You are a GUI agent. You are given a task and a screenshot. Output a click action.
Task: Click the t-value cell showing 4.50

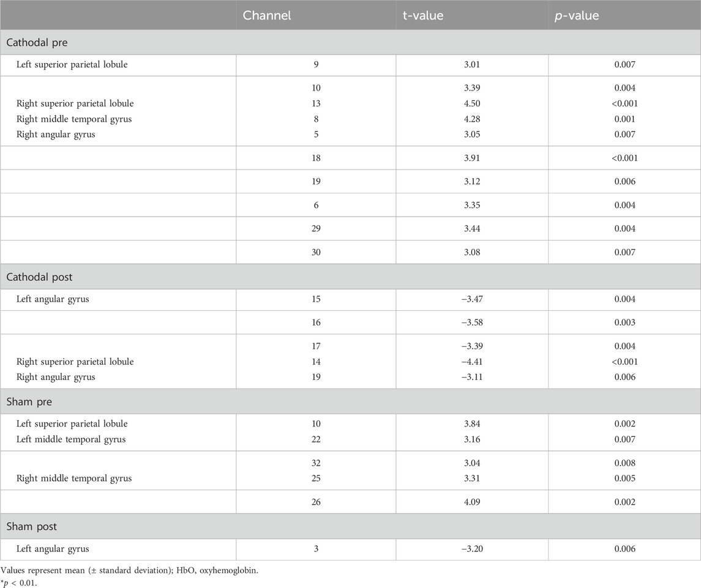point(471,103)
